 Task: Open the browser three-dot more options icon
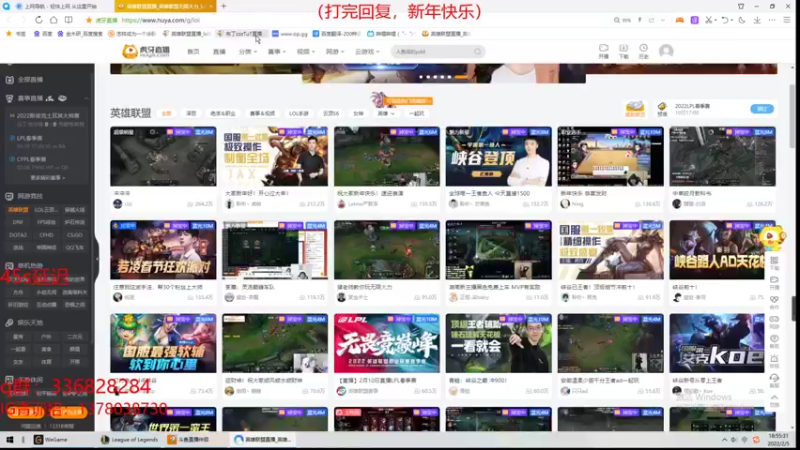pyautogui.click(x=772, y=20)
